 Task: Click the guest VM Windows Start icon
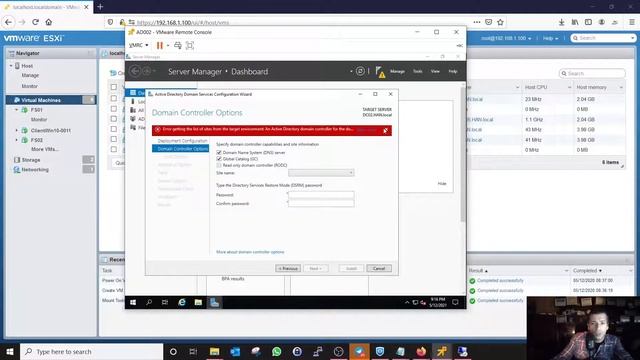coord(133,302)
